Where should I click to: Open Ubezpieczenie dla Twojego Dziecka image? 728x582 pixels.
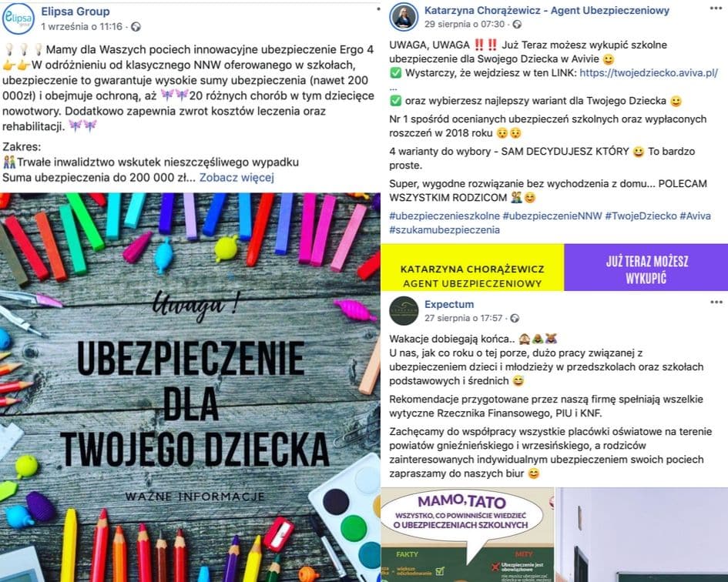[x=190, y=387]
